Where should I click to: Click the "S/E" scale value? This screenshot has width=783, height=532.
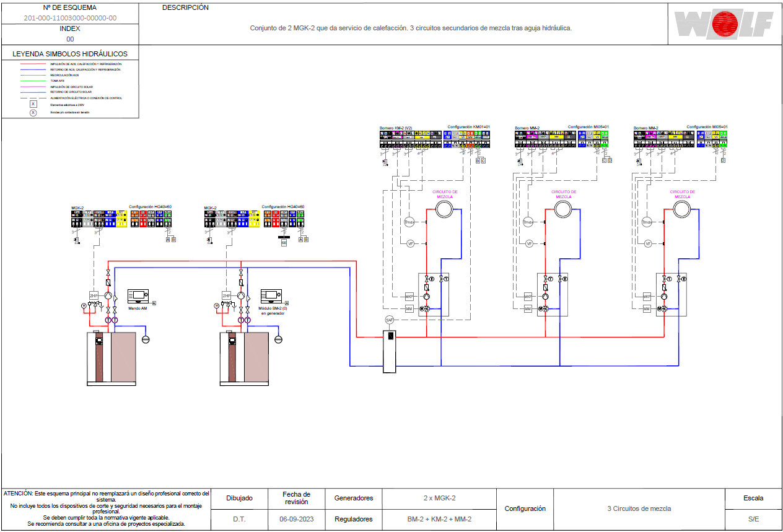(x=753, y=519)
